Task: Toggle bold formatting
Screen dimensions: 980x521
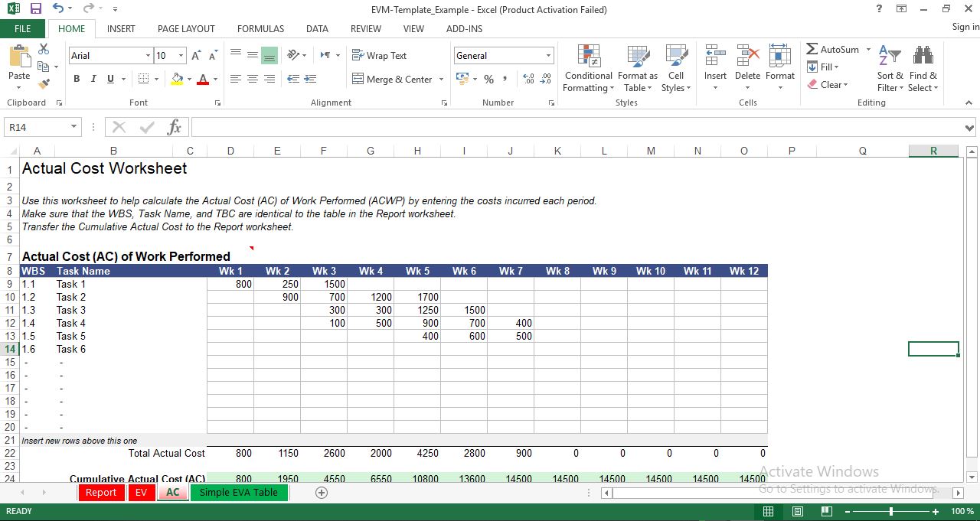Action: (x=76, y=79)
